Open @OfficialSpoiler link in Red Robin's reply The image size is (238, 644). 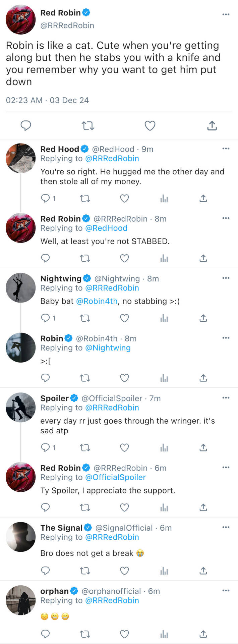pos(116,477)
